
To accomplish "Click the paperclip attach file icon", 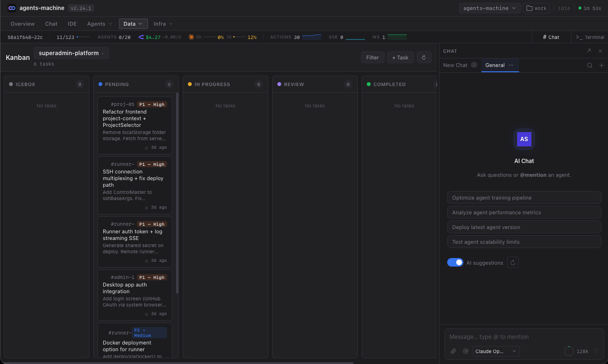I will (453, 351).
